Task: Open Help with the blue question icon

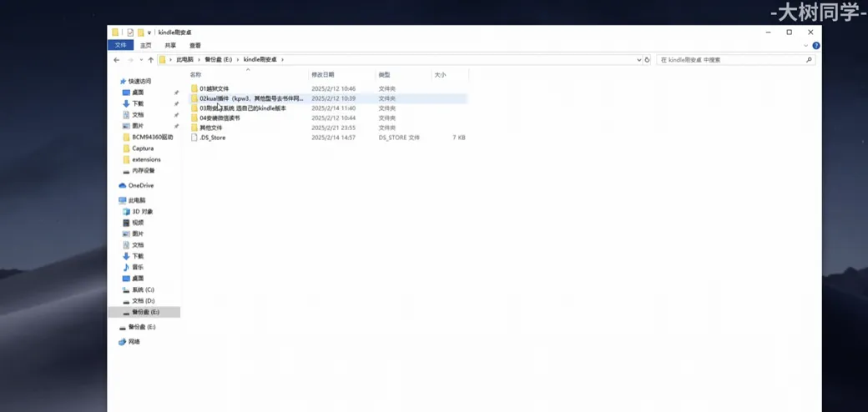Action: tap(816, 46)
